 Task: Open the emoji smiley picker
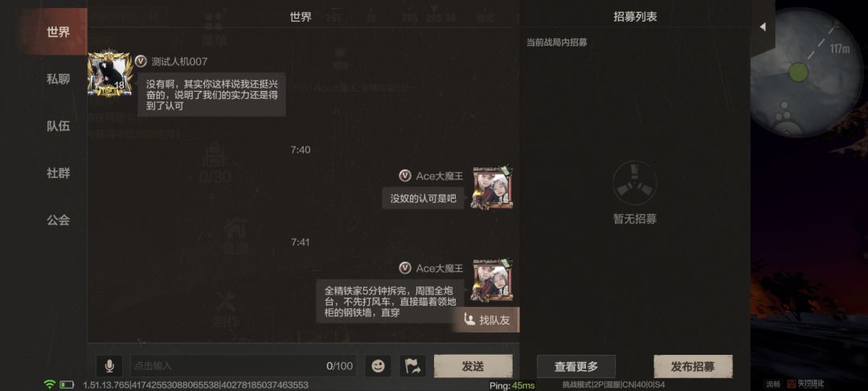click(378, 366)
